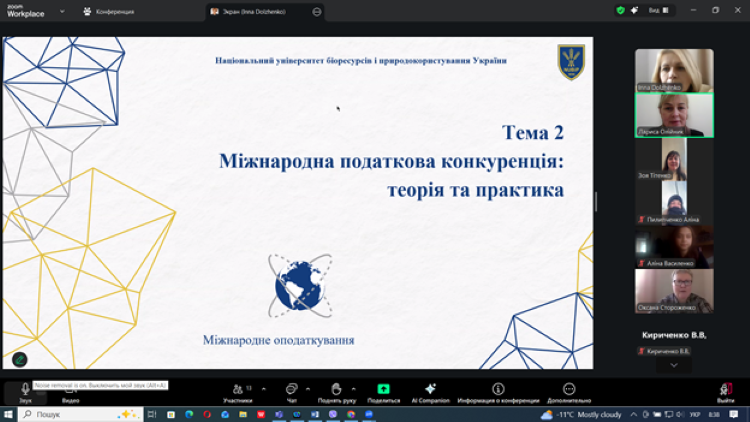Viewport: 750px width, 422px height.
Task: Click the Пошук taskbar search field
Action: (x=80, y=414)
